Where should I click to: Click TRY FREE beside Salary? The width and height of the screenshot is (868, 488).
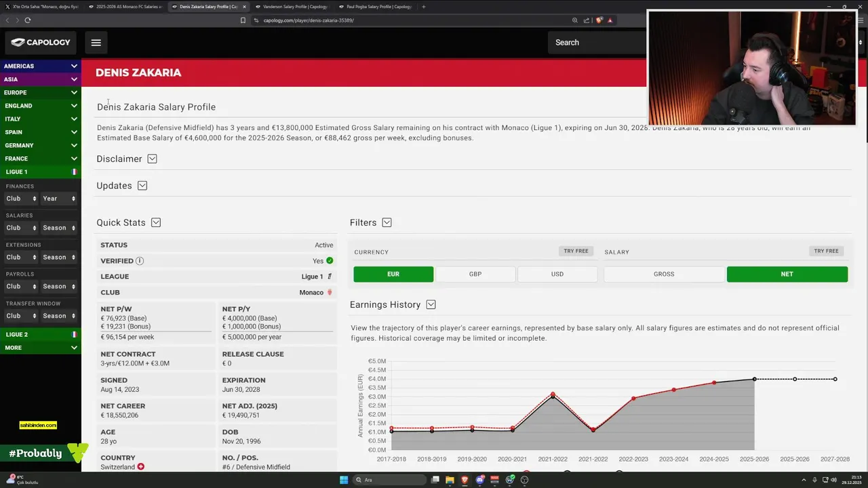(826, 251)
